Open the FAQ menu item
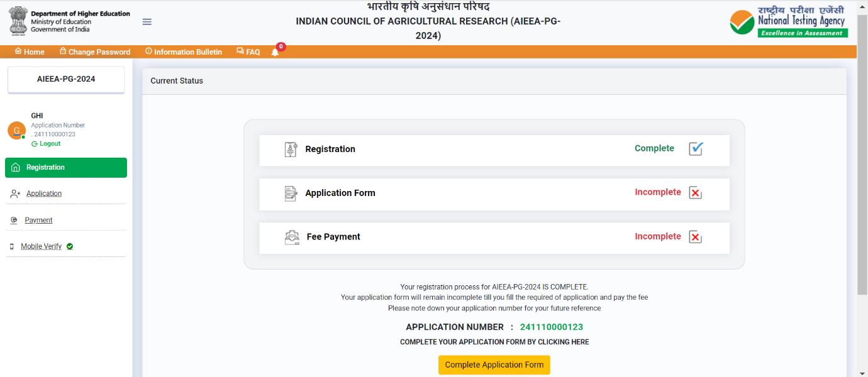Screen dimensions: 868x377 [248, 52]
